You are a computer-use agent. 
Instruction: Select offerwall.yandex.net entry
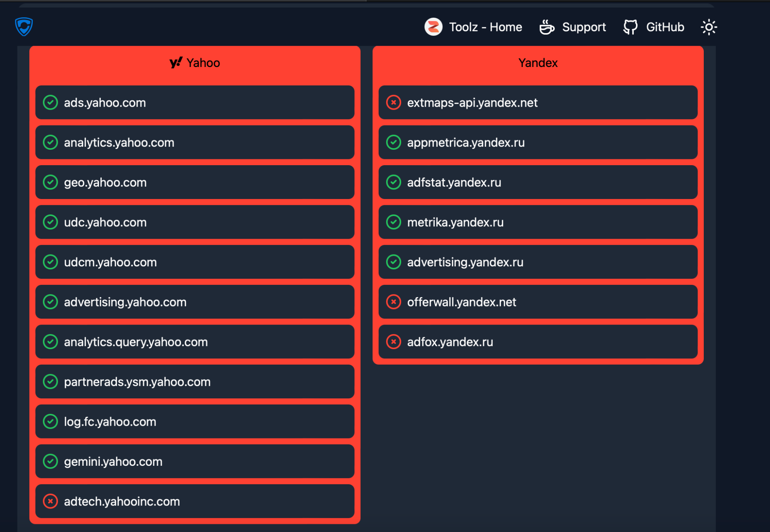(x=538, y=302)
